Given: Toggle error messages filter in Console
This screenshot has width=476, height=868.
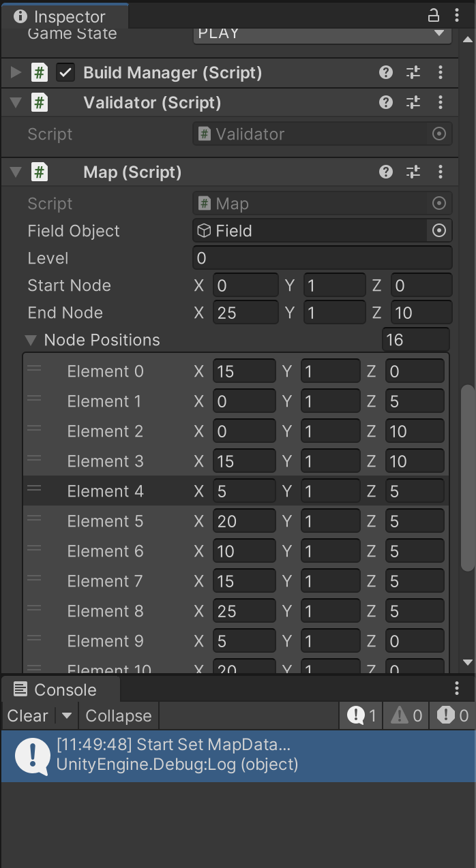Looking at the screenshot, I should click(x=453, y=715).
